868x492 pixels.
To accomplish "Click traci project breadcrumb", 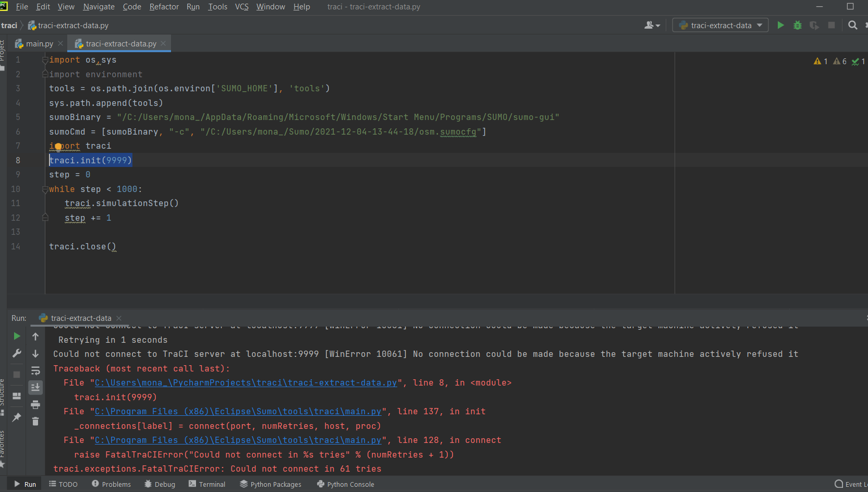I will (x=9, y=25).
